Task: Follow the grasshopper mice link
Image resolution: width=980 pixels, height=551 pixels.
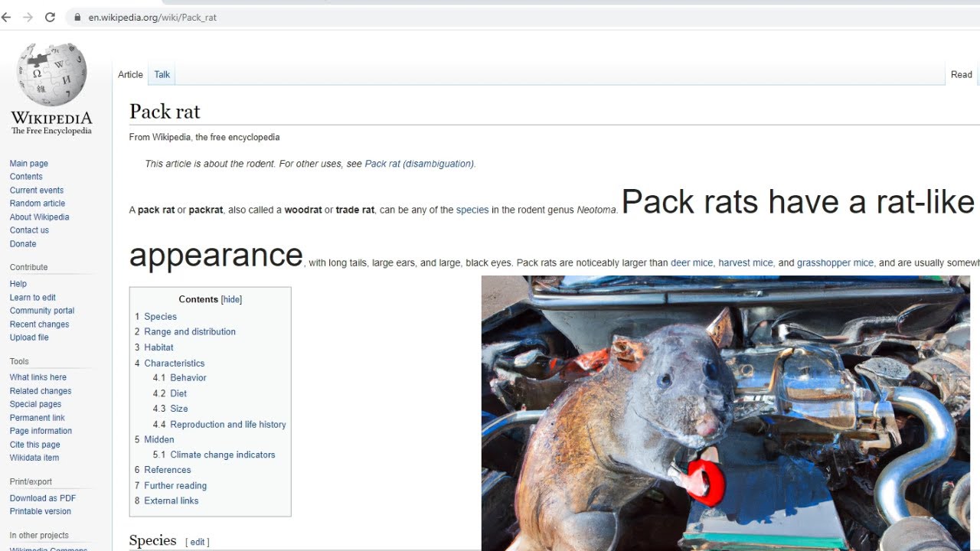Action: [835, 262]
